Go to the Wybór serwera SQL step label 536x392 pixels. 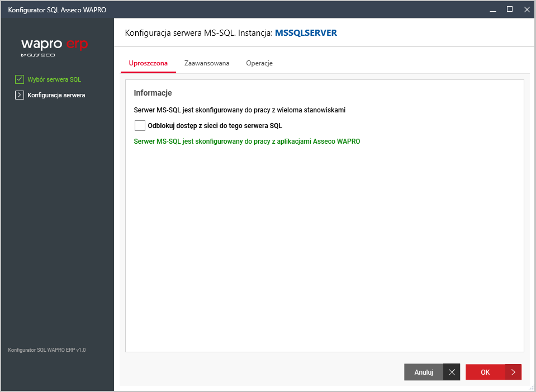click(54, 79)
